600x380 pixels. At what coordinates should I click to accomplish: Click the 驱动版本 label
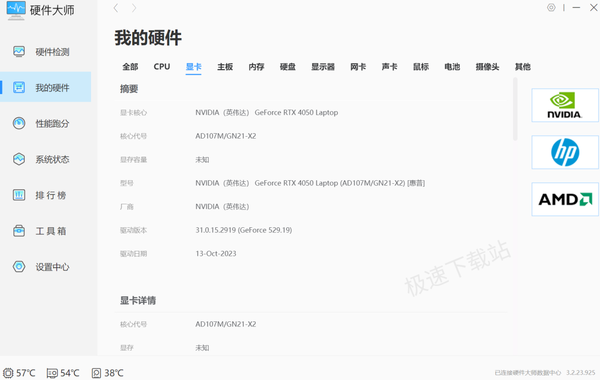click(x=134, y=230)
